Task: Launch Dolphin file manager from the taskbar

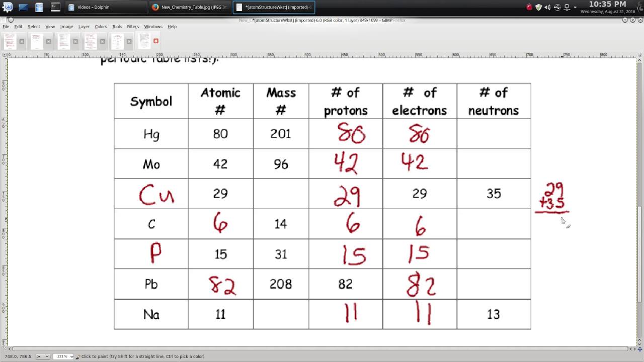Action: coord(39,7)
